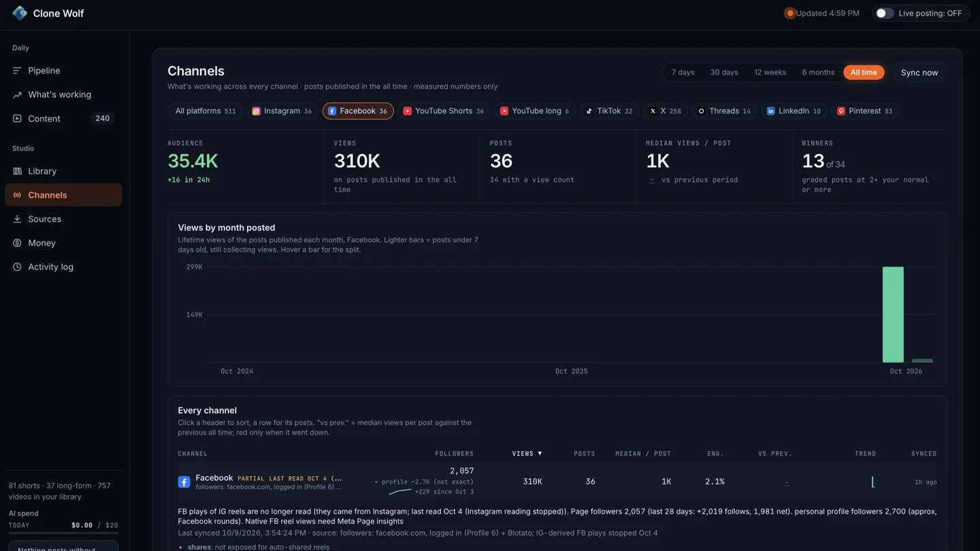
Task: Sort table by the Views header
Action: [527, 453]
